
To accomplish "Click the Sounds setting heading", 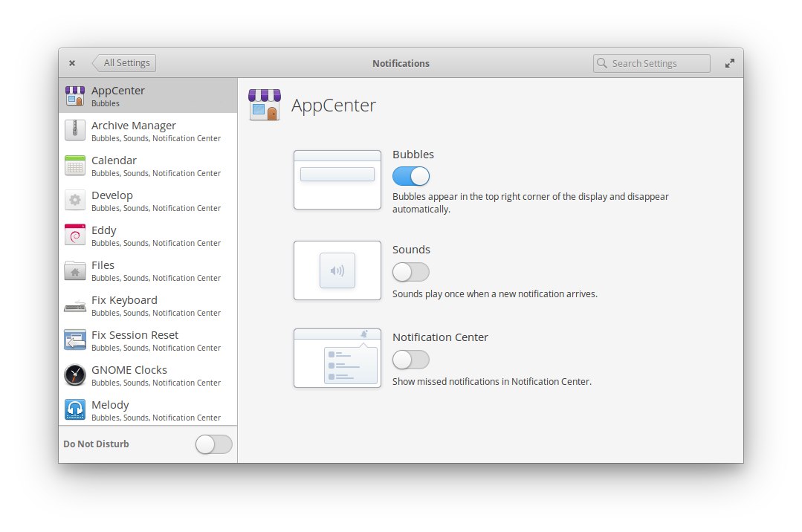I will point(411,250).
